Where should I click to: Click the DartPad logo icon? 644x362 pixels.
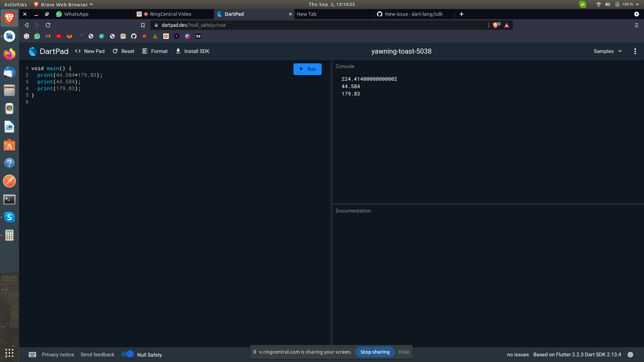pyautogui.click(x=33, y=51)
